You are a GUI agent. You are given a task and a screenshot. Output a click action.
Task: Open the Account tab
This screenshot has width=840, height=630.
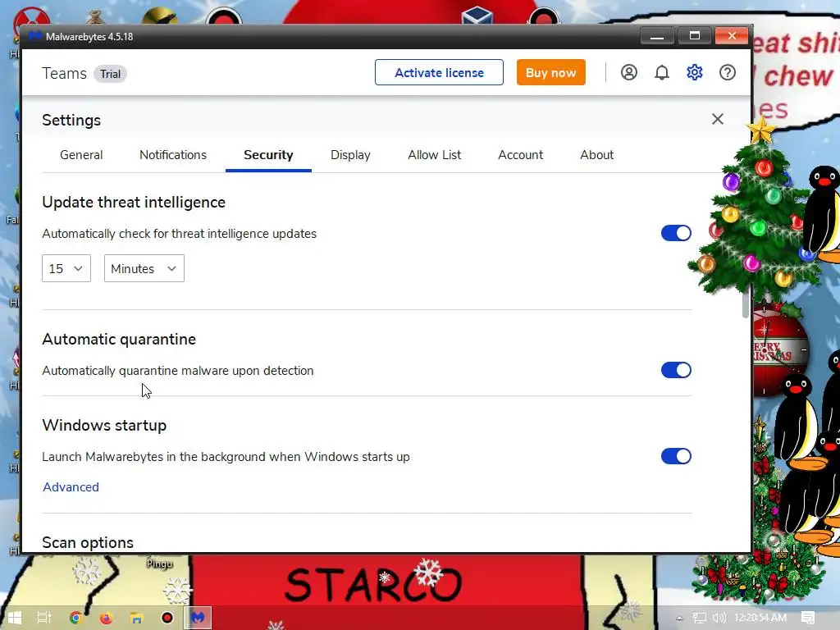coord(521,155)
